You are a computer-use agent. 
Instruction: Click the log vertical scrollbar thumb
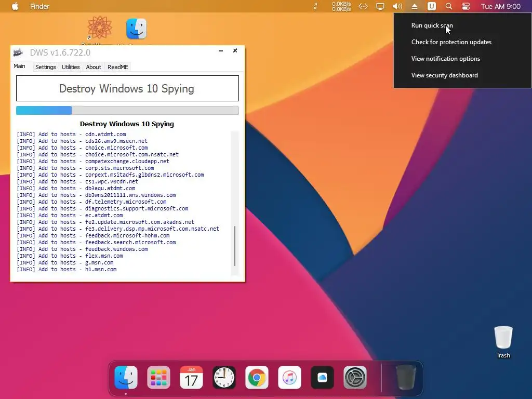(x=235, y=246)
